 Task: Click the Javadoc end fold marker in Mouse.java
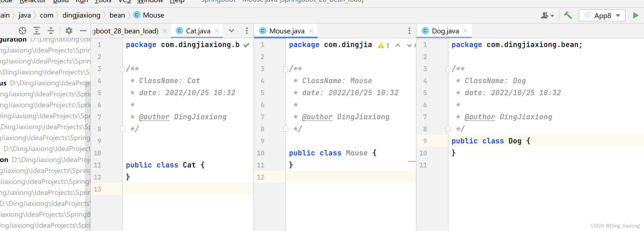click(286, 129)
